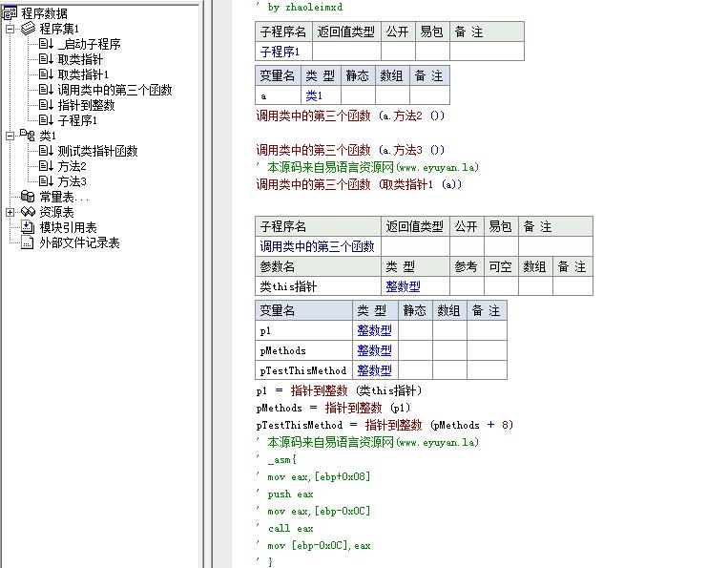Click the 返回值类型 cell of 调用类中的第三个函数
The height and width of the screenshot is (568, 728).
point(415,246)
